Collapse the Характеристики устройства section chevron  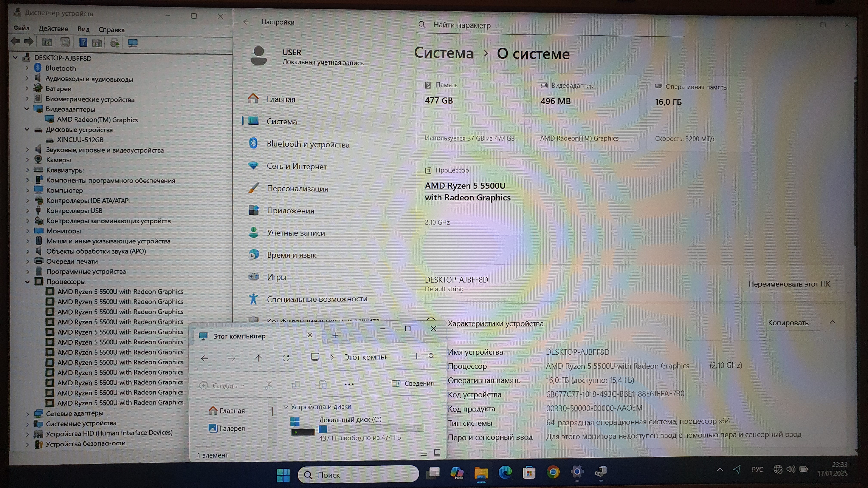tap(832, 322)
